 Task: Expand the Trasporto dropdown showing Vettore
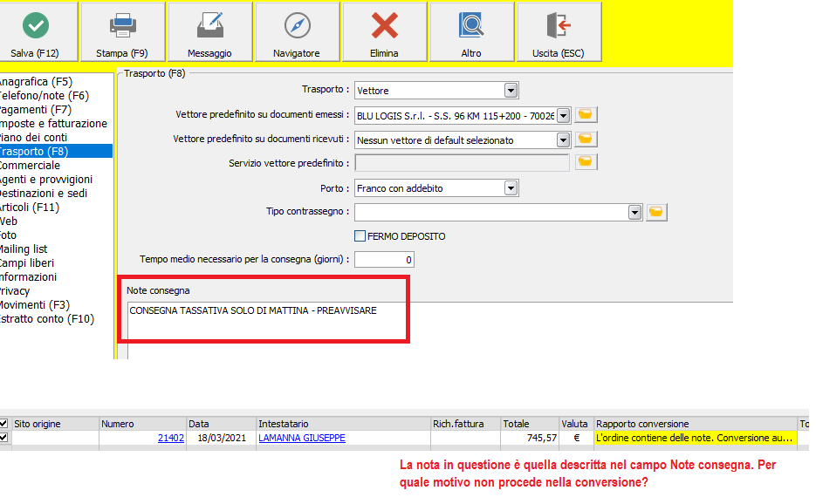511,91
